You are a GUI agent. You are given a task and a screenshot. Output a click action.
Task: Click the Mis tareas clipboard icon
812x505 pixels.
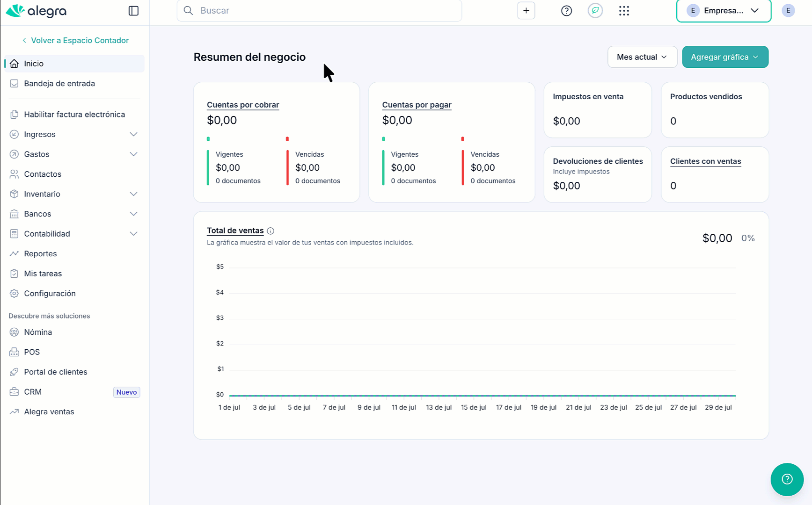[x=15, y=274]
